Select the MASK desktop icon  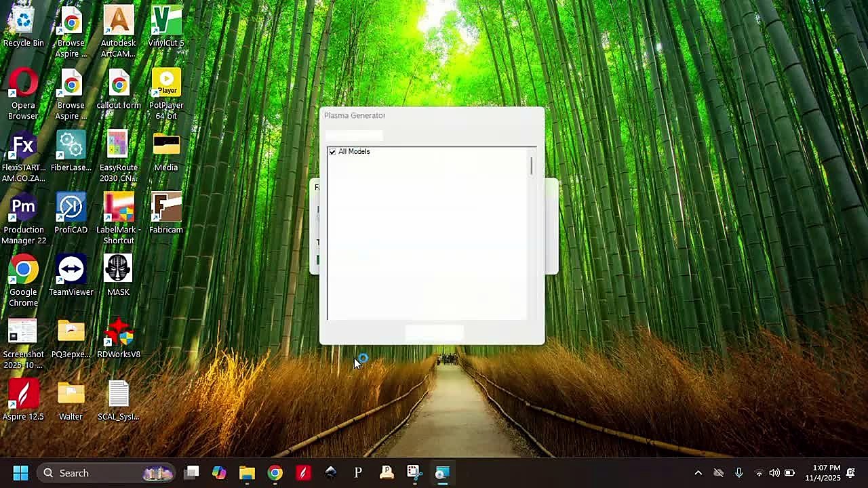coord(118,277)
